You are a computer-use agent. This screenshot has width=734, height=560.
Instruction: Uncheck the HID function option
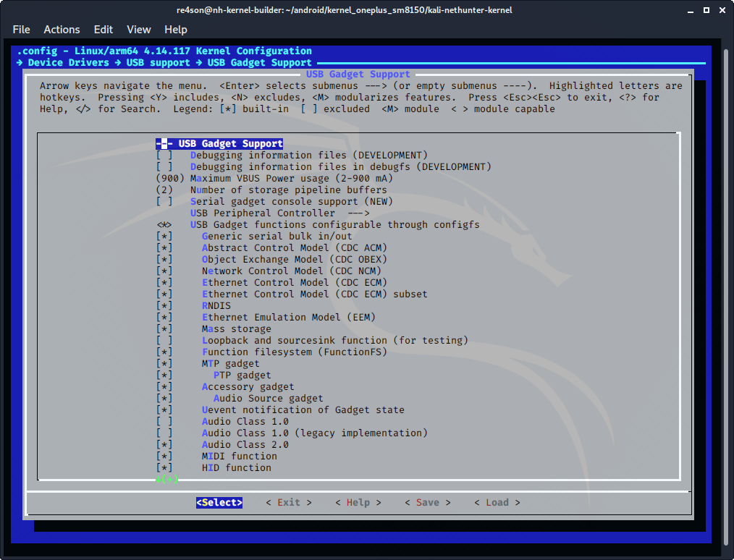pos(164,468)
